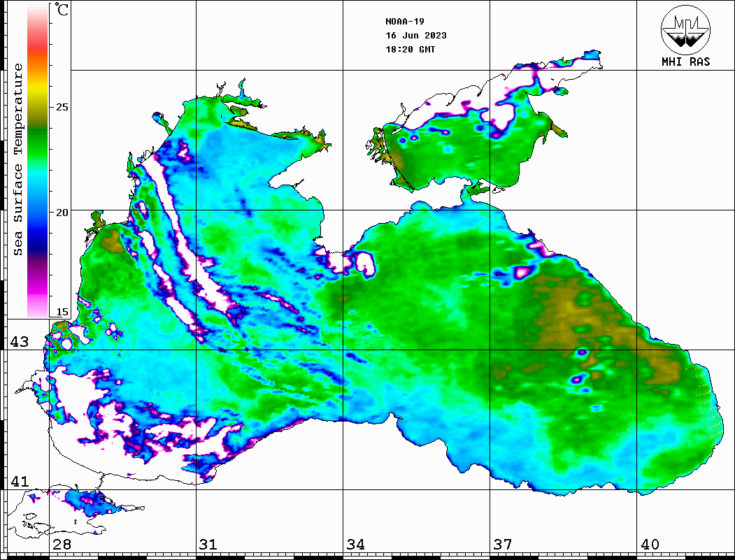Click the '18:20 GMT' time text

[411, 49]
